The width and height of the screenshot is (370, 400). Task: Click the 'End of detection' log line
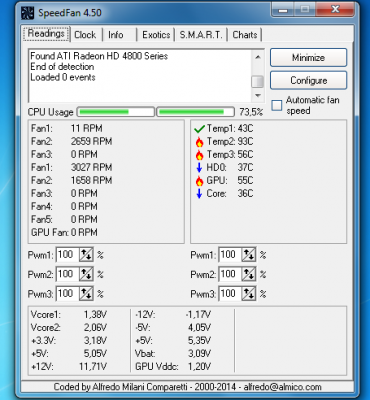(62, 67)
